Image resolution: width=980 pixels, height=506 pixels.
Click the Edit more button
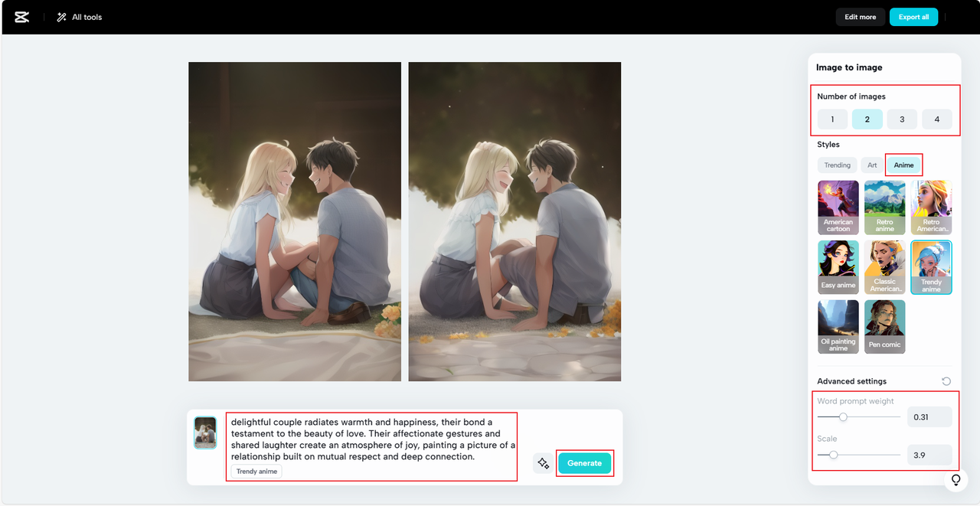tap(861, 17)
